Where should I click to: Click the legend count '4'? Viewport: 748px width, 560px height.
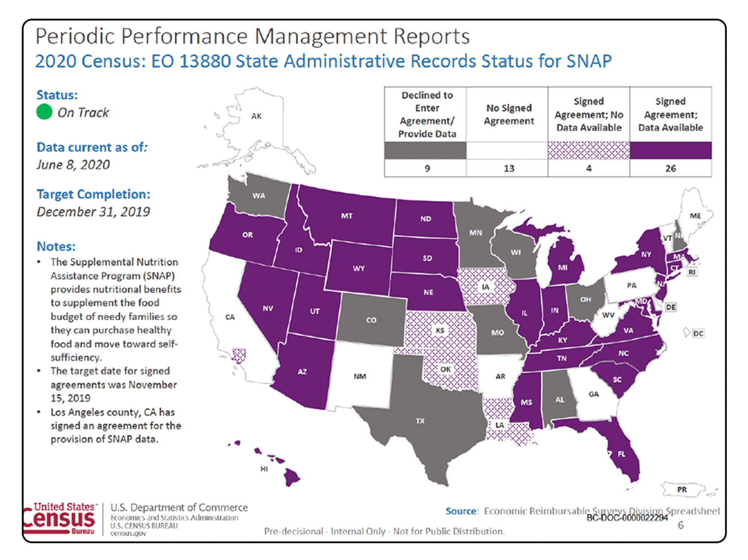point(589,168)
